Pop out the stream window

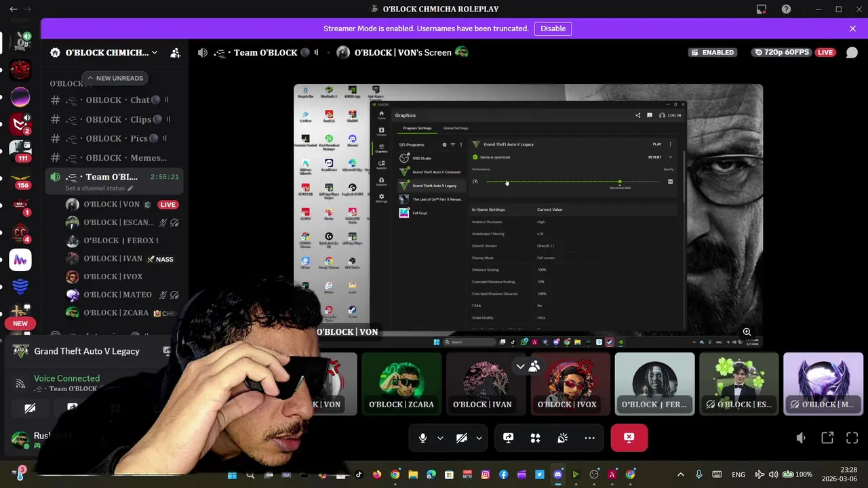pyautogui.click(x=827, y=438)
